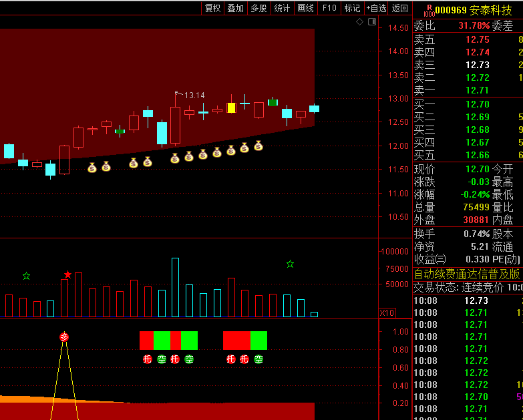Open F10 company information
The width and height of the screenshot is (523, 420).
[329, 8]
